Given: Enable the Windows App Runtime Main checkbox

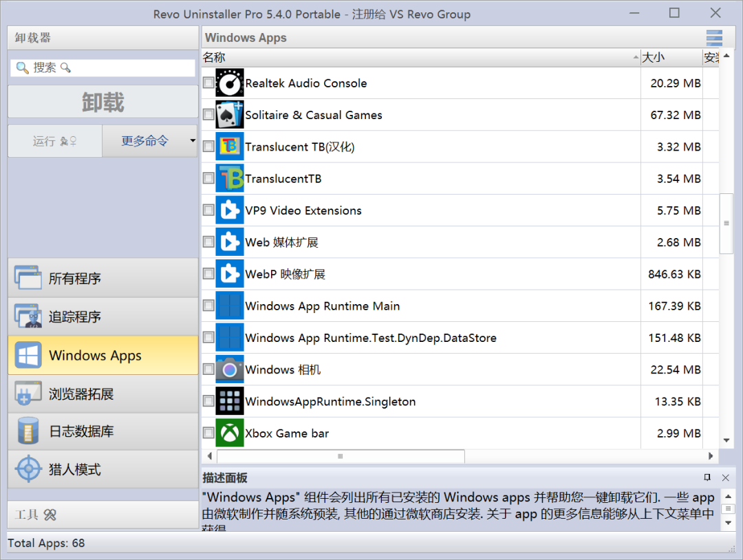Looking at the screenshot, I should point(208,305).
